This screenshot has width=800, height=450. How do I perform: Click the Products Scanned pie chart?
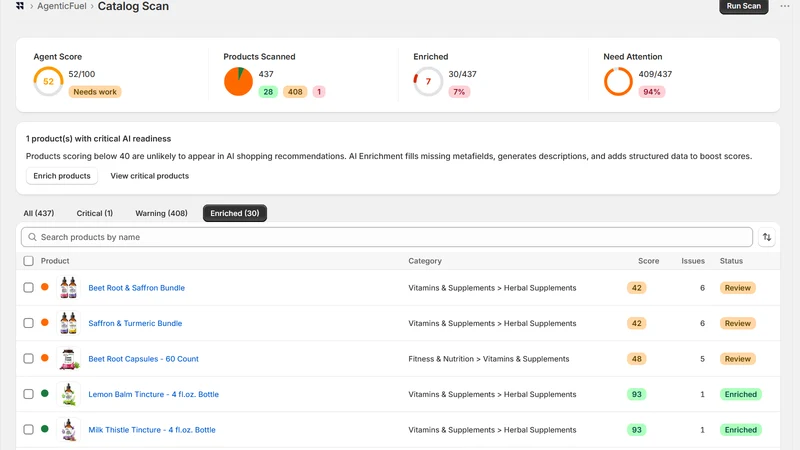click(x=238, y=82)
